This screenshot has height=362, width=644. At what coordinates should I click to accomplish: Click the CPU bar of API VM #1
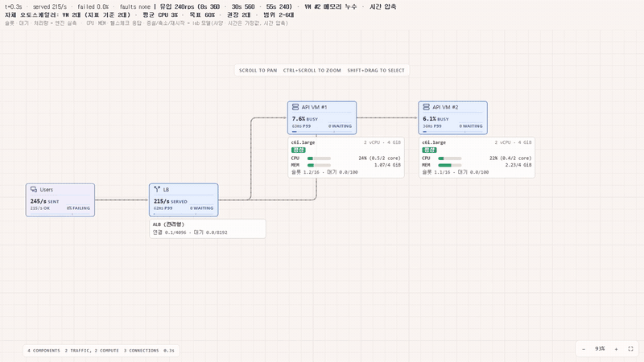[x=319, y=158]
